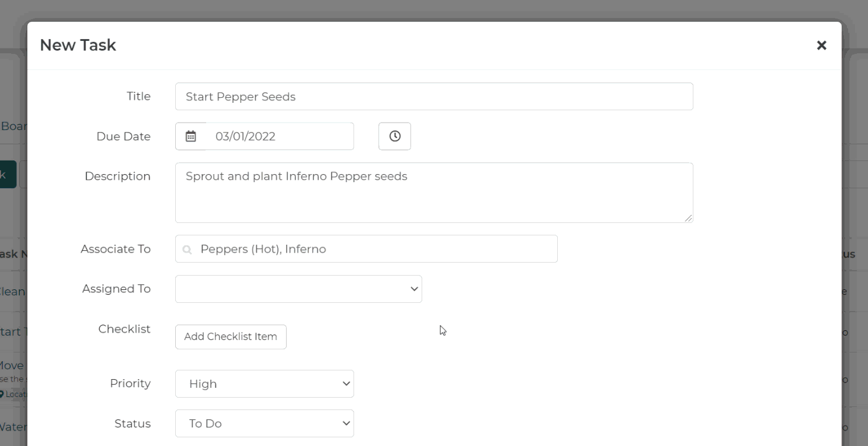This screenshot has height=446, width=868.
Task: Open the Priority dropdown set to High
Action: (264, 384)
